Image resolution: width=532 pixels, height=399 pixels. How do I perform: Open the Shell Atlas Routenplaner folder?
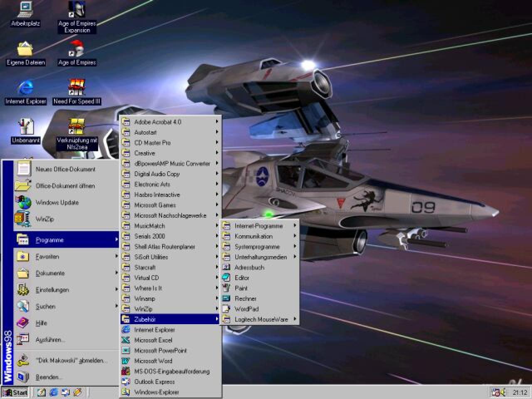170,246
